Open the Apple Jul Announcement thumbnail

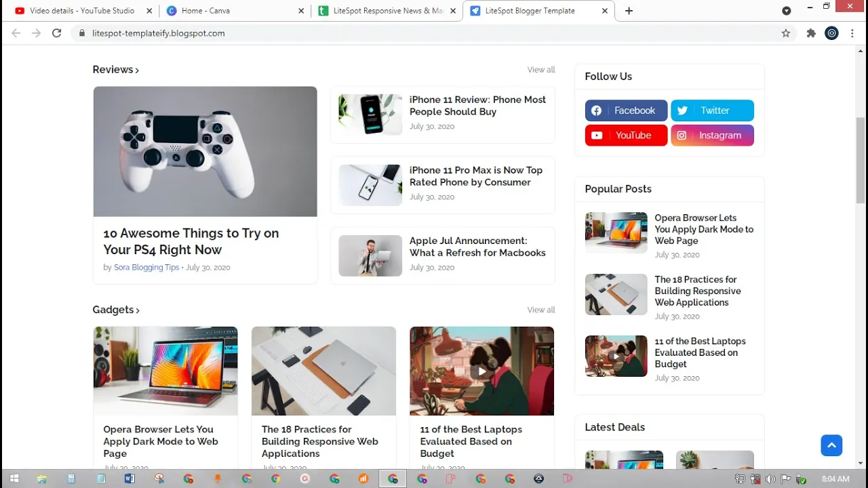click(370, 256)
